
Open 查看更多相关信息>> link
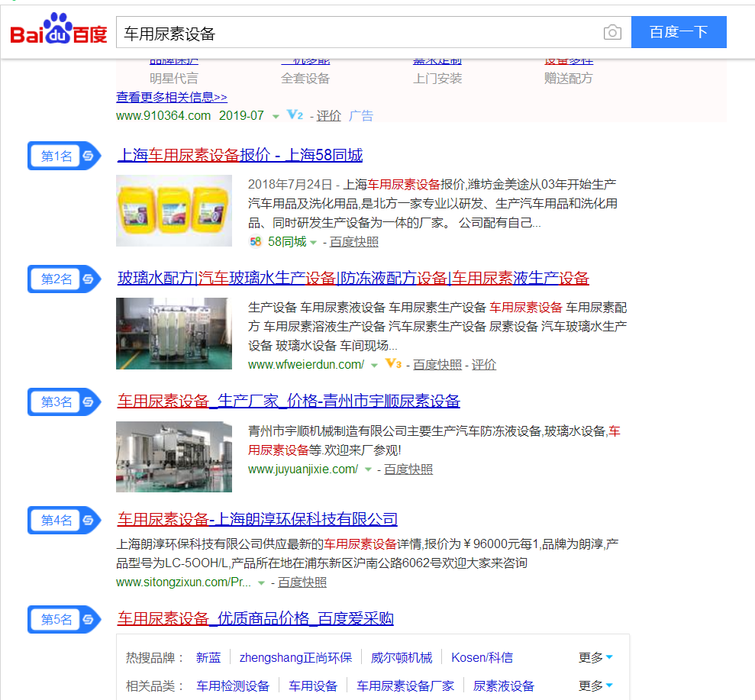coord(172,97)
